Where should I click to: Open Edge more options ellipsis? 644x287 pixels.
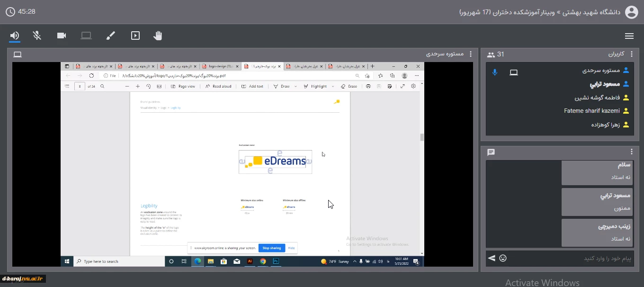click(x=417, y=75)
